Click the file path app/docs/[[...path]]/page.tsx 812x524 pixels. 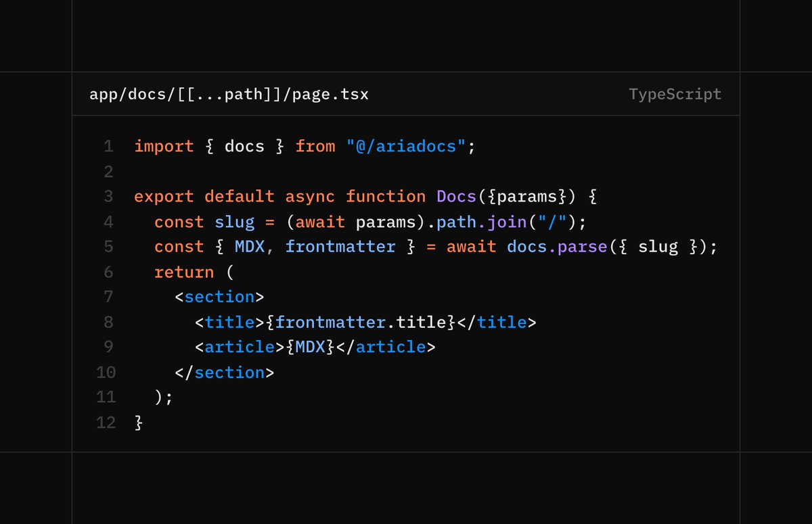pos(229,94)
